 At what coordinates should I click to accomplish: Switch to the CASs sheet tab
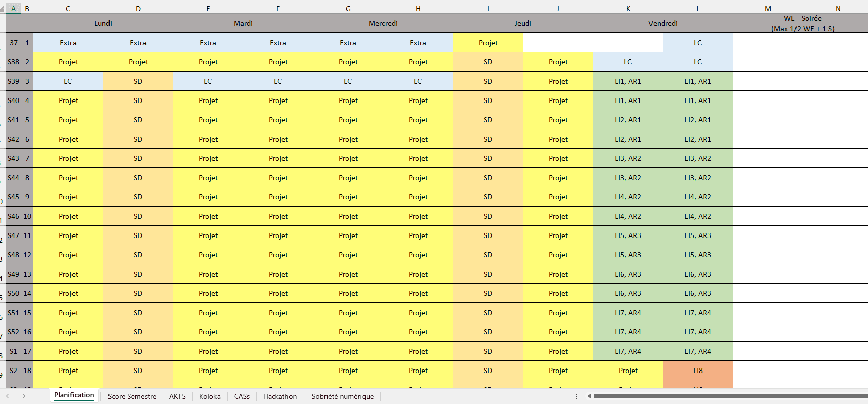pyautogui.click(x=242, y=396)
